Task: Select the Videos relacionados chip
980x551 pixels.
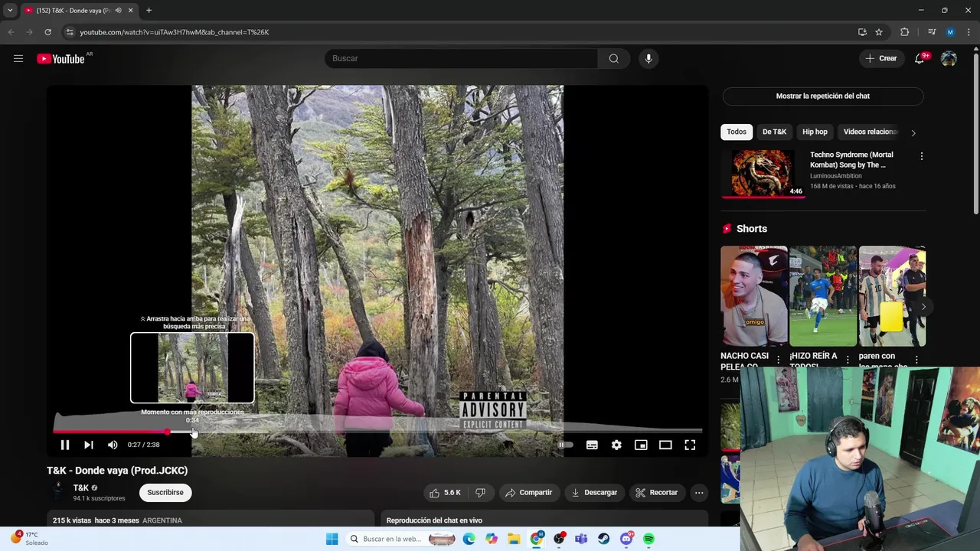Action: (870, 132)
